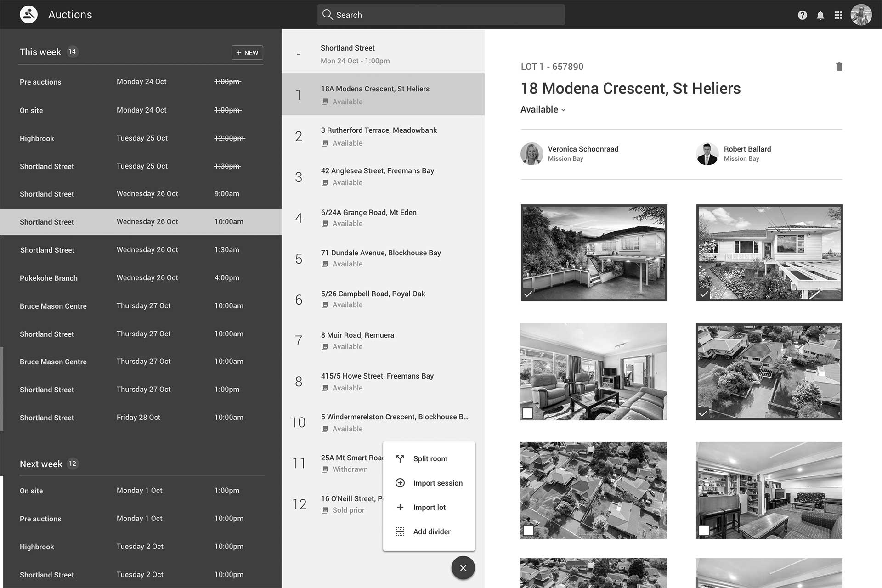Choose Split room from the popup menu
The height and width of the screenshot is (588, 882).
tap(429, 458)
